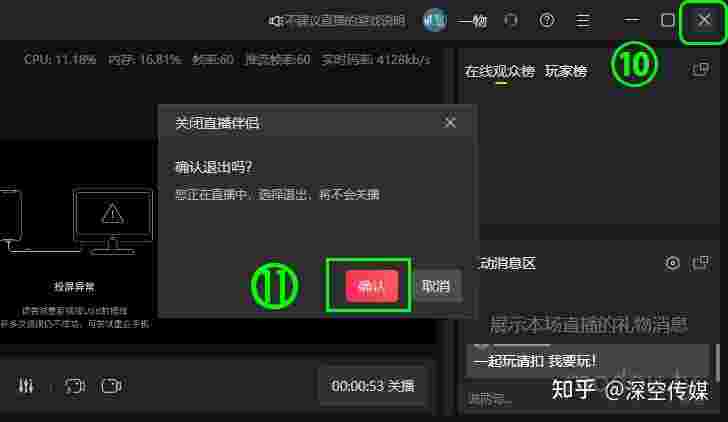728x422 pixels.
Task: Click the 投屏异常 label
Action: [x=74, y=286]
